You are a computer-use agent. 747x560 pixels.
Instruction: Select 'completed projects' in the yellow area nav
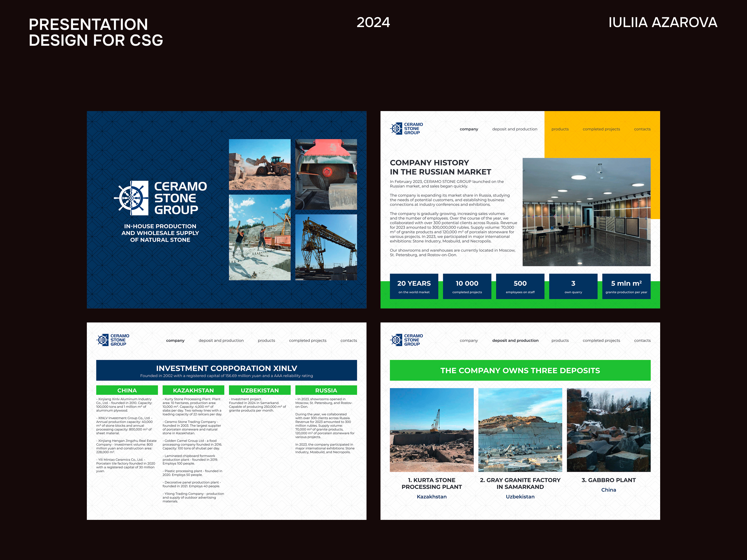coord(601,129)
